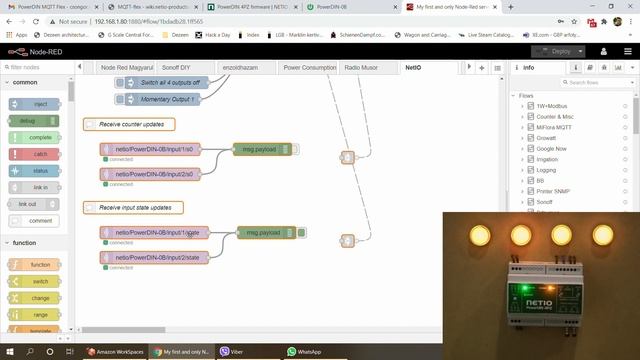Select the link out node in palette
Screen dimensions: 640x360
33,204
